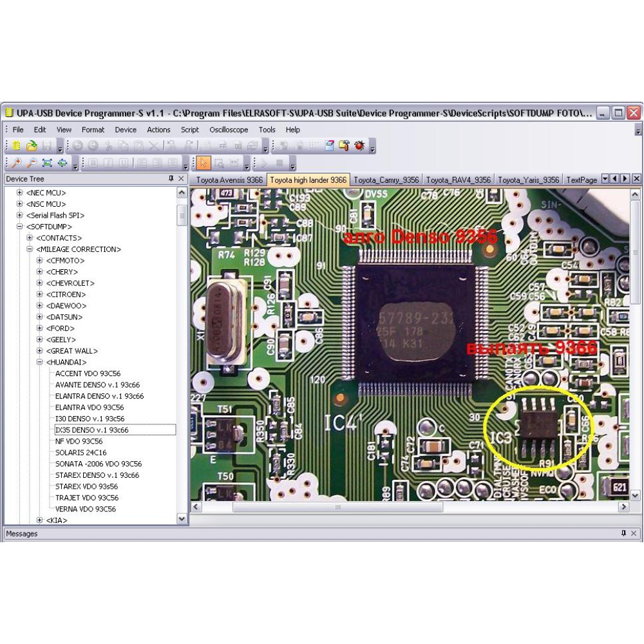The image size is (644, 644).
Task: Expand the Serial Flash SPI node
Action: [x=19, y=215]
